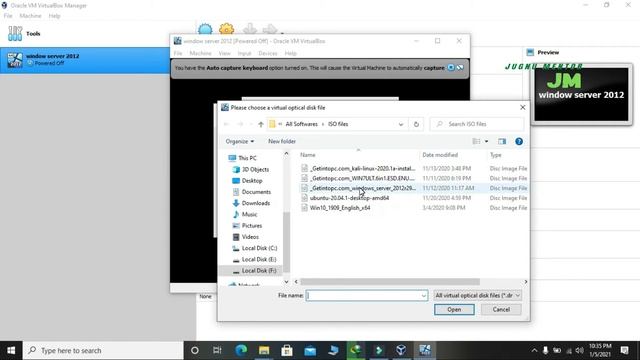
Task: Open the virtual optical disk file type dropdown
Action: click(x=478, y=295)
